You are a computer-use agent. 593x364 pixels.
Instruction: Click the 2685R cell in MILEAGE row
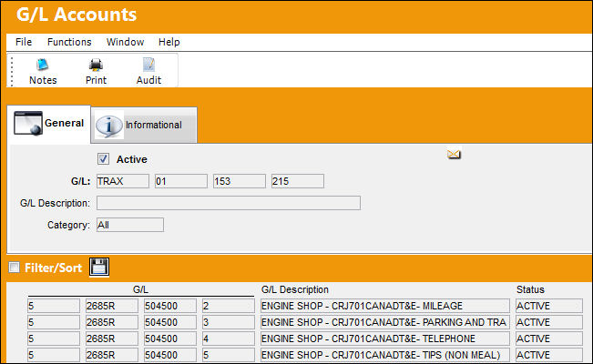click(x=112, y=306)
